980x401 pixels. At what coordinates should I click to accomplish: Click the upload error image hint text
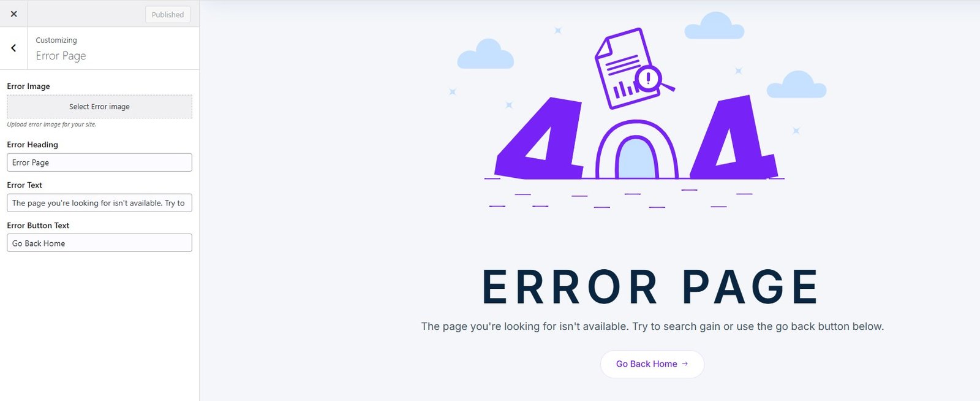click(51, 124)
